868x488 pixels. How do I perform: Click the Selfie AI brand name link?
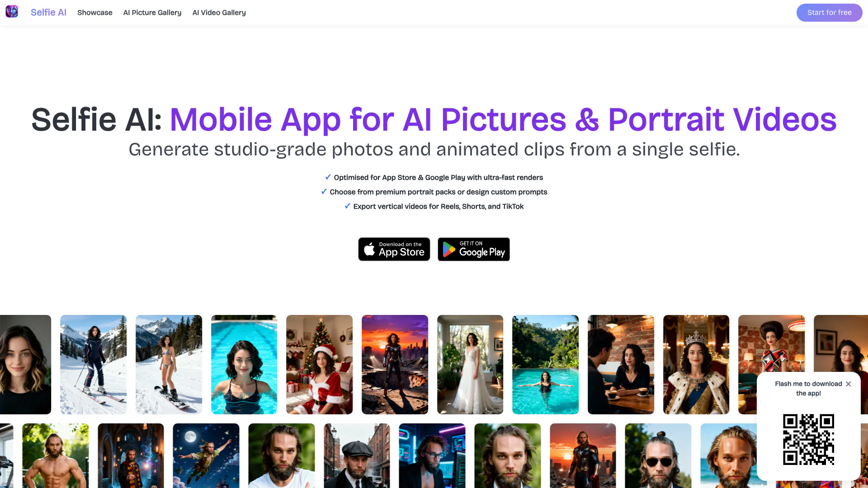[48, 13]
